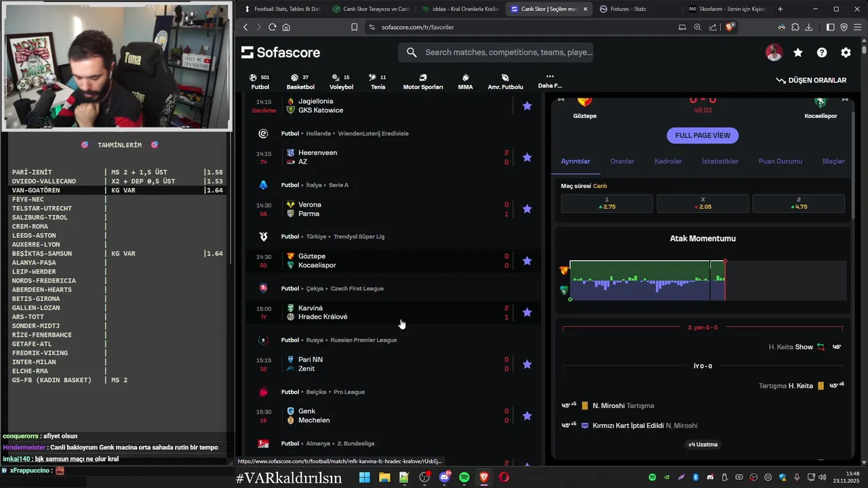
Task: Open Opera browser from taskbar
Action: (504, 477)
